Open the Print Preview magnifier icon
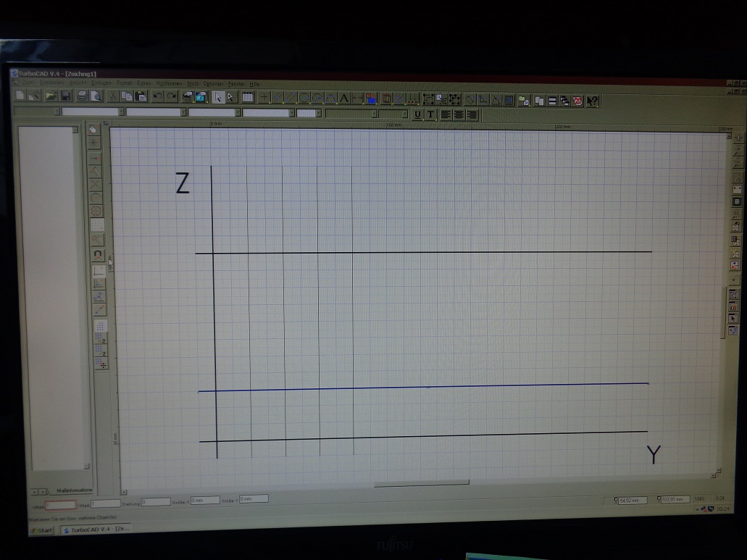Screen dimensions: 747x560 coord(96,96)
